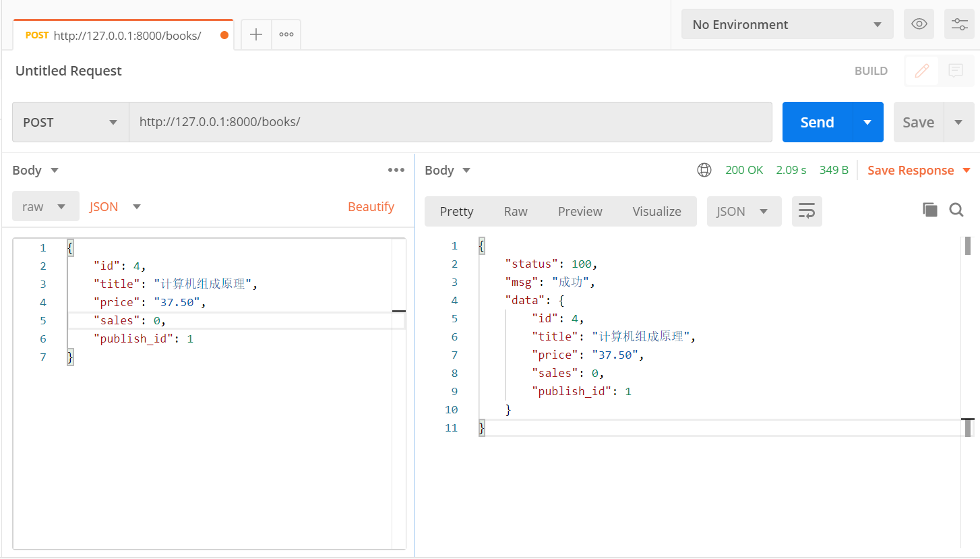Click the Untitled Request title
The image size is (980, 559).
pos(69,71)
